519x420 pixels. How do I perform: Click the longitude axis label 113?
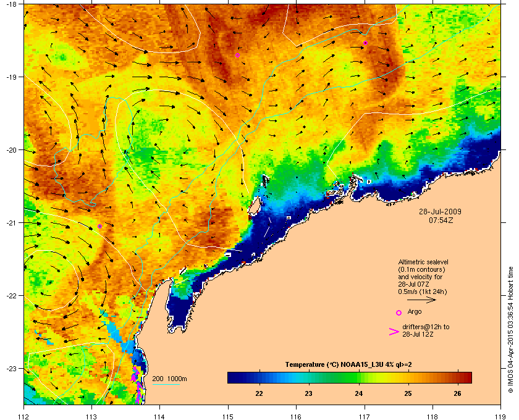click(91, 416)
